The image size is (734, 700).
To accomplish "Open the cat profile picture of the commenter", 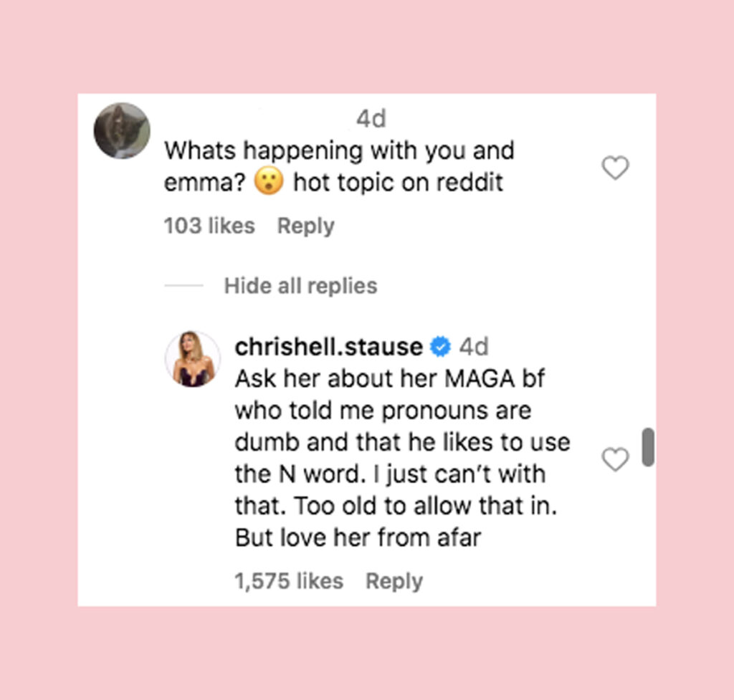I will point(120,130).
